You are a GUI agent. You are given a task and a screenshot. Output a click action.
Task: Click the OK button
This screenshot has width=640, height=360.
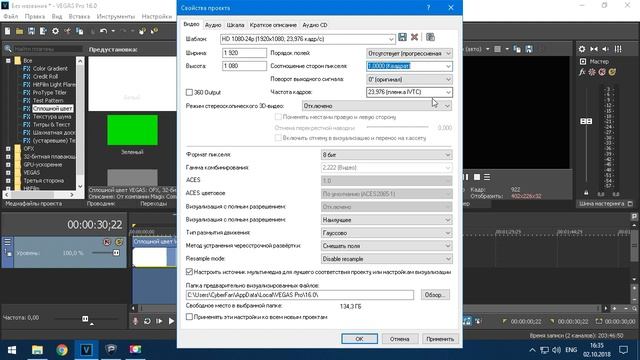click(x=359, y=339)
